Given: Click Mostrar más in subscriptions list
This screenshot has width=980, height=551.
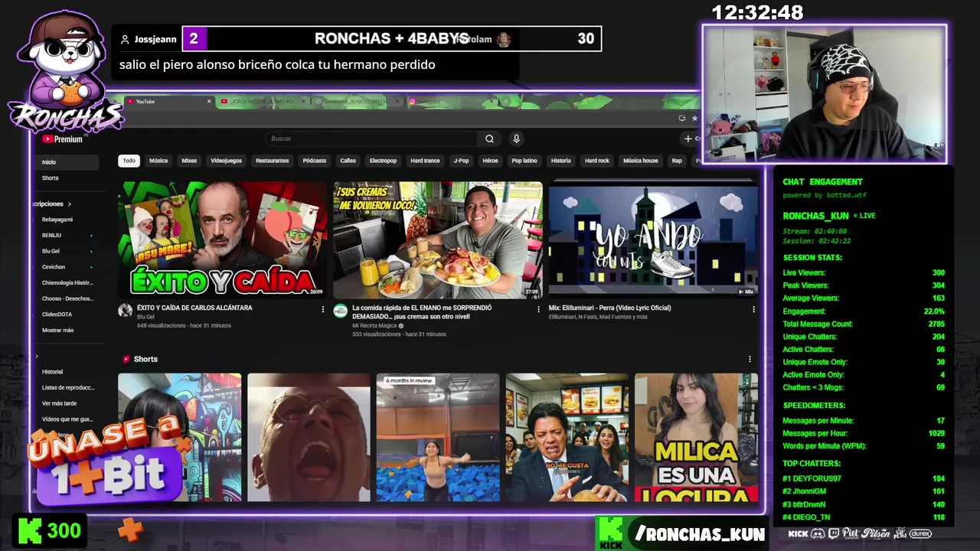Looking at the screenshot, I should pyautogui.click(x=57, y=330).
